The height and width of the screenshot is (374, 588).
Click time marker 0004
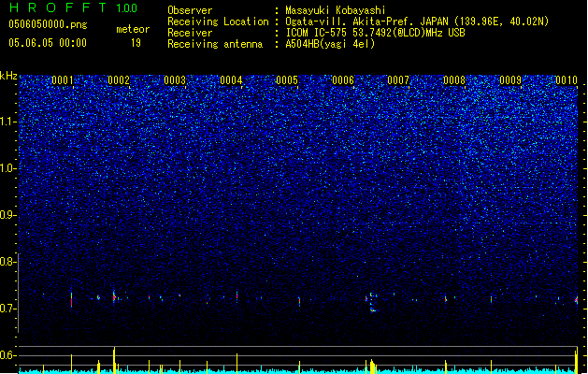[x=231, y=79]
